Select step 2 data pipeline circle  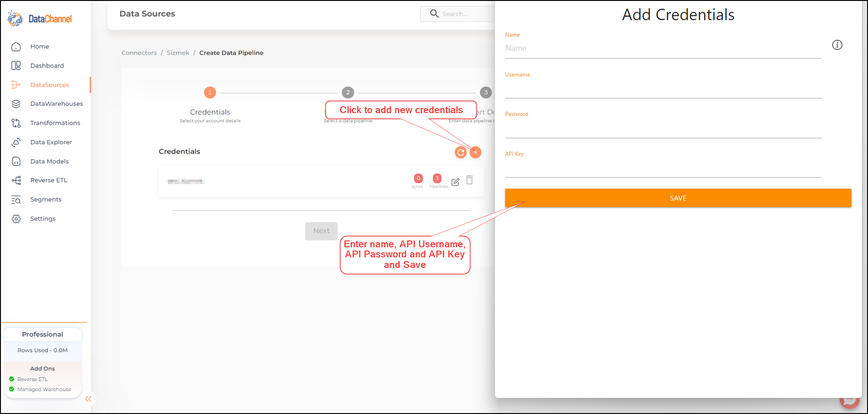(x=348, y=93)
